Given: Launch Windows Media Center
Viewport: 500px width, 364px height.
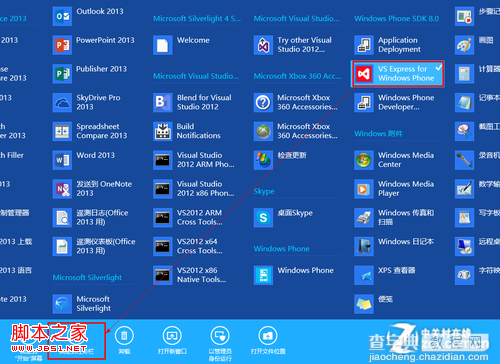Looking at the screenshot, I should click(394, 160).
